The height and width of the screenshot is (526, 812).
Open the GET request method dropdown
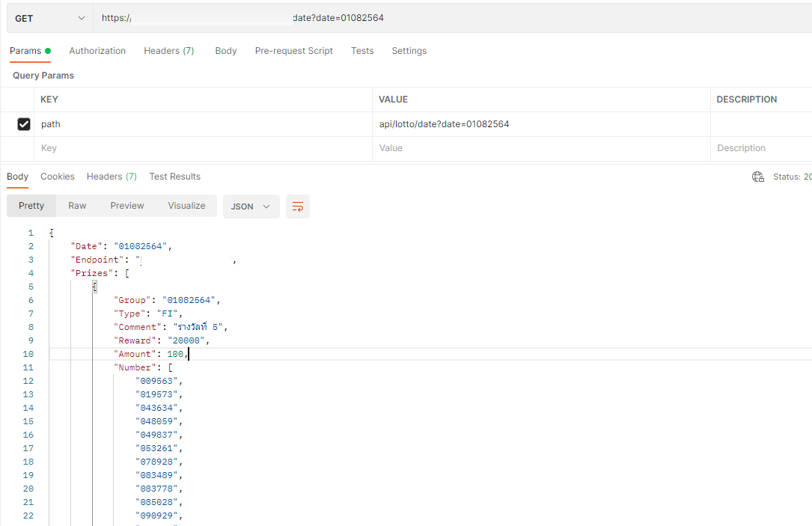tap(49, 16)
